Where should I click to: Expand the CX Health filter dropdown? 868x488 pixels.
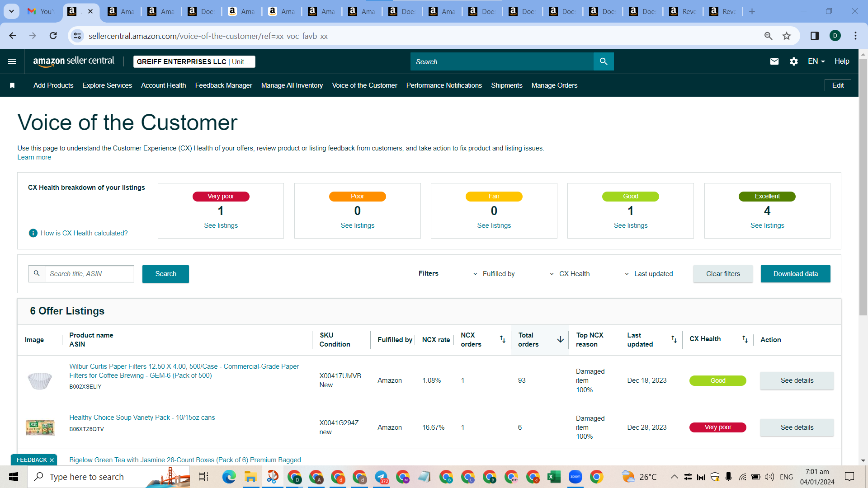570,274
